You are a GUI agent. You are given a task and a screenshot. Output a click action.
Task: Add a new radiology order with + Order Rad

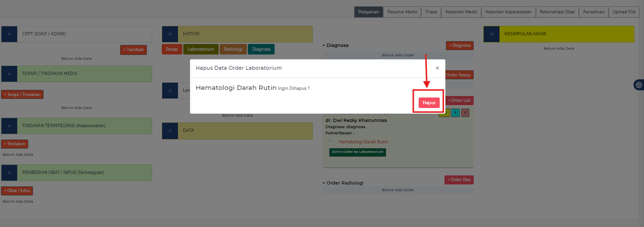pyautogui.click(x=459, y=180)
